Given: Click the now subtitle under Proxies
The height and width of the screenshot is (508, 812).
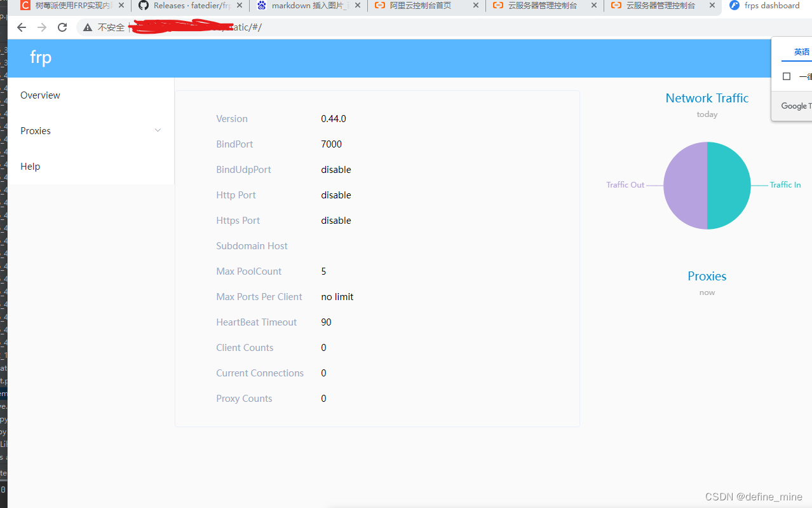Looking at the screenshot, I should tap(707, 292).
